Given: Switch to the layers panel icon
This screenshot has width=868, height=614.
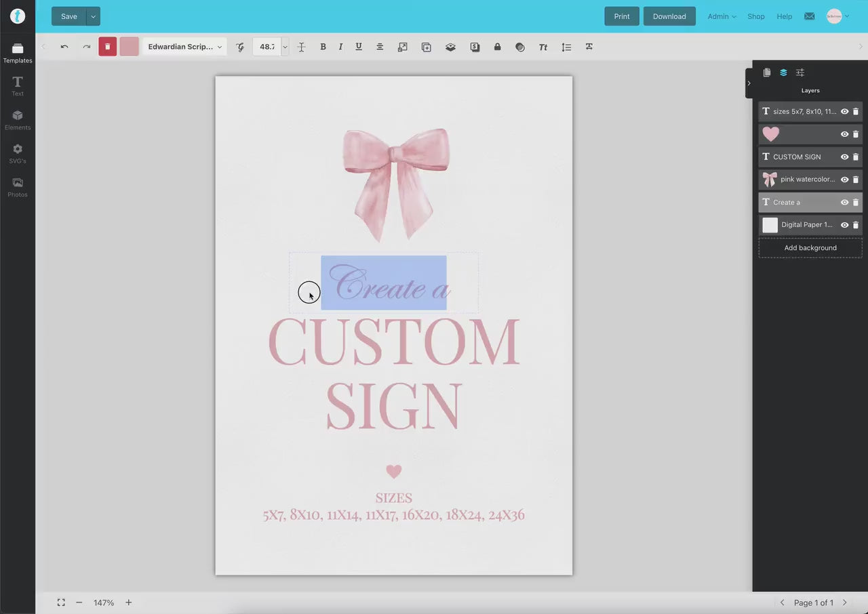Looking at the screenshot, I should coord(783,73).
